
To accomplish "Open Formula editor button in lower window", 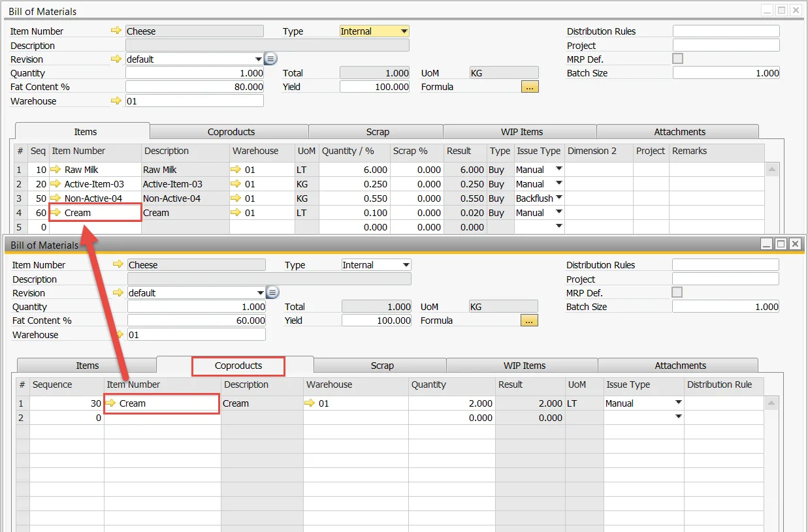I will tap(529, 320).
